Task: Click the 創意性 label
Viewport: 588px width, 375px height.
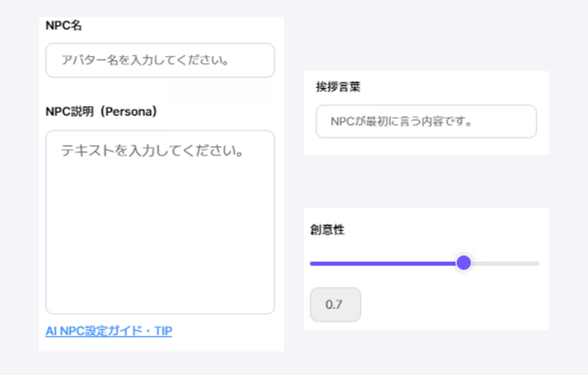Action: click(327, 230)
